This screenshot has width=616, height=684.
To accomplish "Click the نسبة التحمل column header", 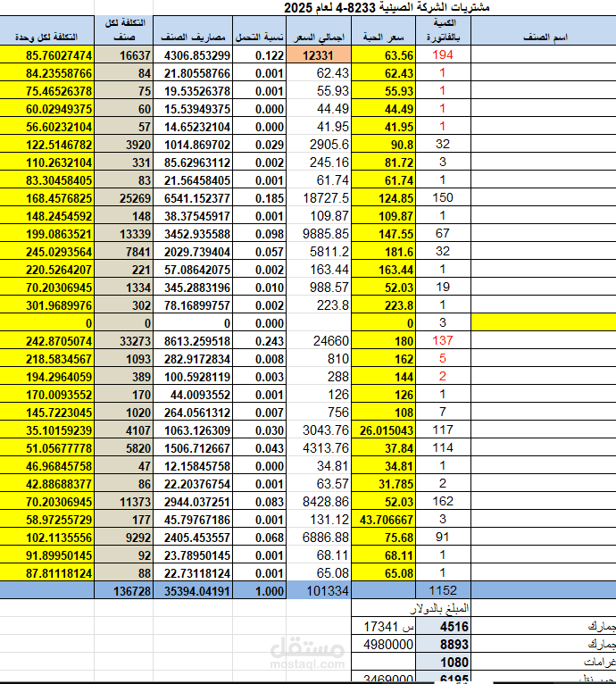I will [260, 30].
